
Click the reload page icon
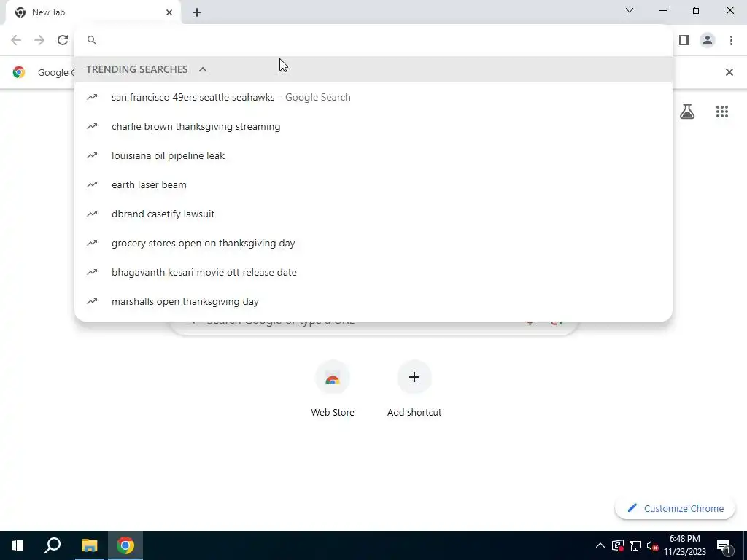[x=63, y=40]
